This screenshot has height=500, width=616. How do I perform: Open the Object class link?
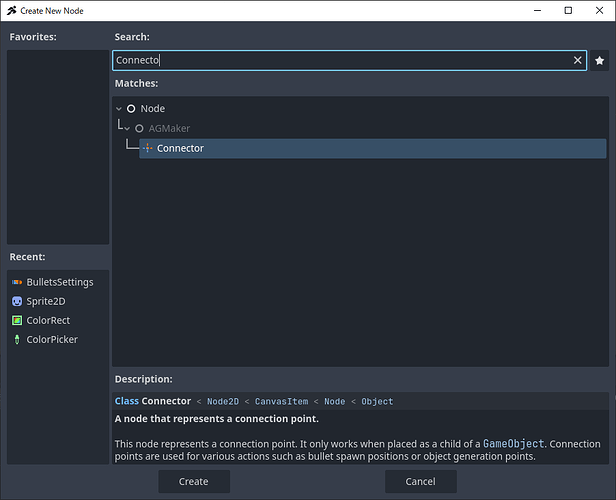(x=376, y=402)
